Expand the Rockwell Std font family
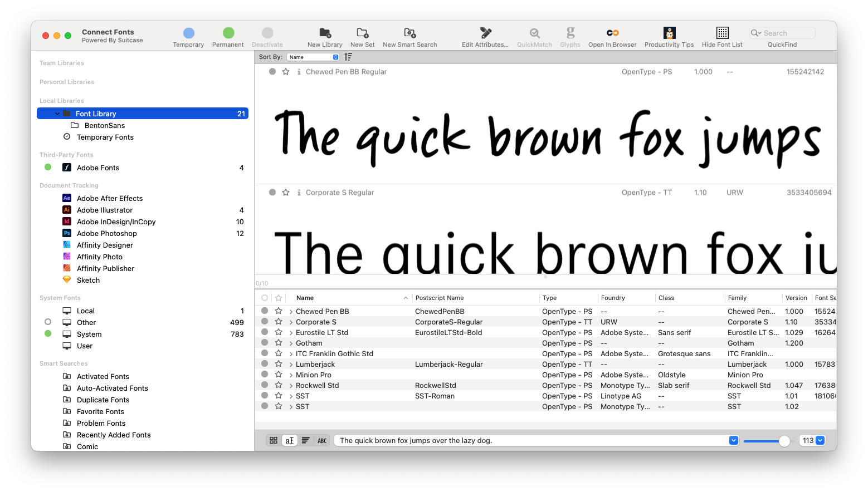The width and height of the screenshot is (868, 492). (x=291, y=386)
